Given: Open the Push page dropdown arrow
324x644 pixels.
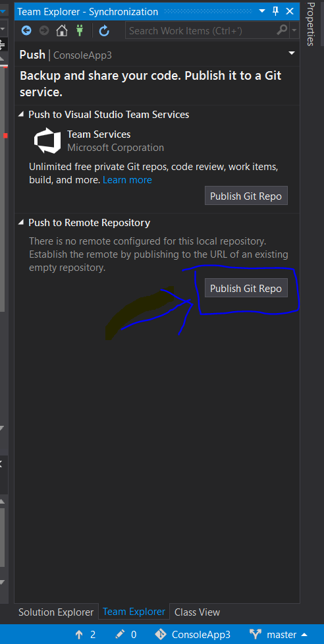Looking at the screenshot, I should point(292,53).
